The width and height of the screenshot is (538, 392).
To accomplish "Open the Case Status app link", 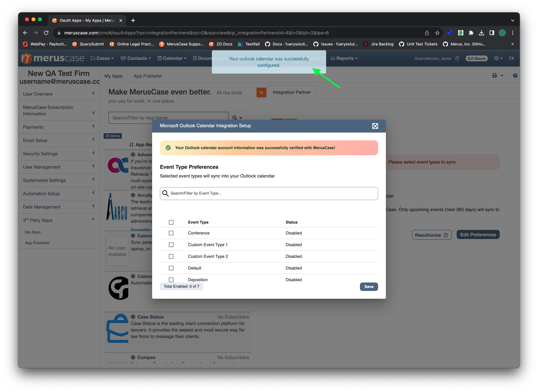I will 150,317.
